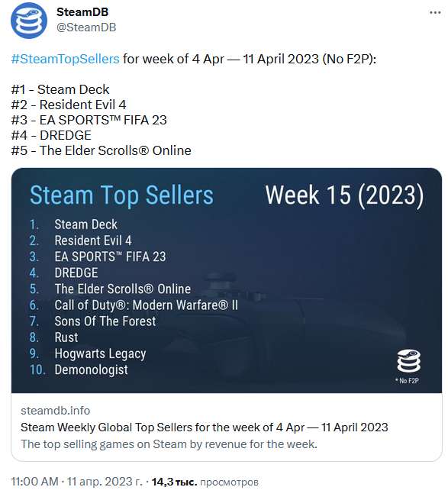Click the Hogwarts Legacy entry in the image
The image size is (448, 500).
pos(100,354)
